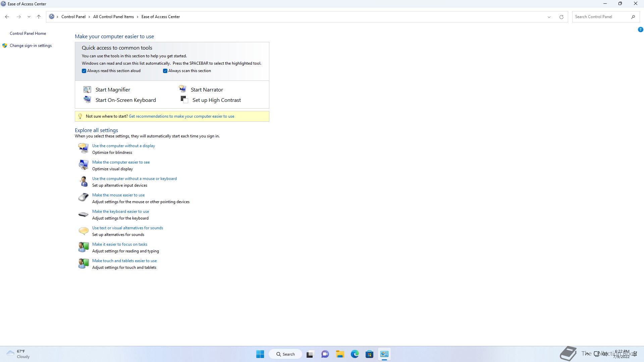Open Make the computer easier to see
This screenshot has width=644, height=362.
(x=121, y=162)
